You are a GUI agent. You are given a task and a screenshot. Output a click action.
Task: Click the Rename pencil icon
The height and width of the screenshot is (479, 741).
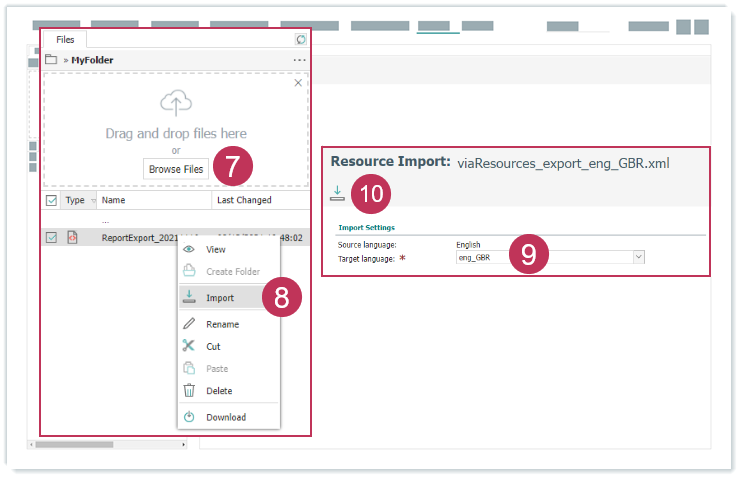coord(188,324)
